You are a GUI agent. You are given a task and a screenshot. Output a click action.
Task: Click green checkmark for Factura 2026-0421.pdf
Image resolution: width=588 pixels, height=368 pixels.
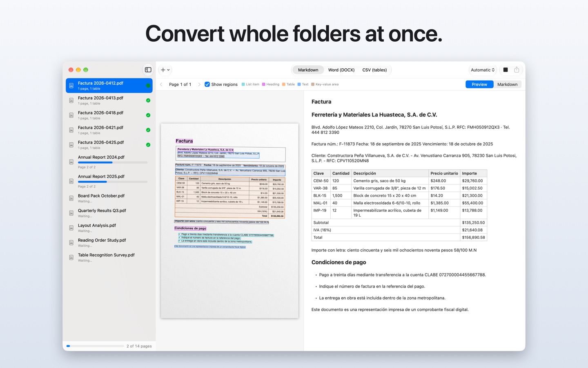point(148,130)
